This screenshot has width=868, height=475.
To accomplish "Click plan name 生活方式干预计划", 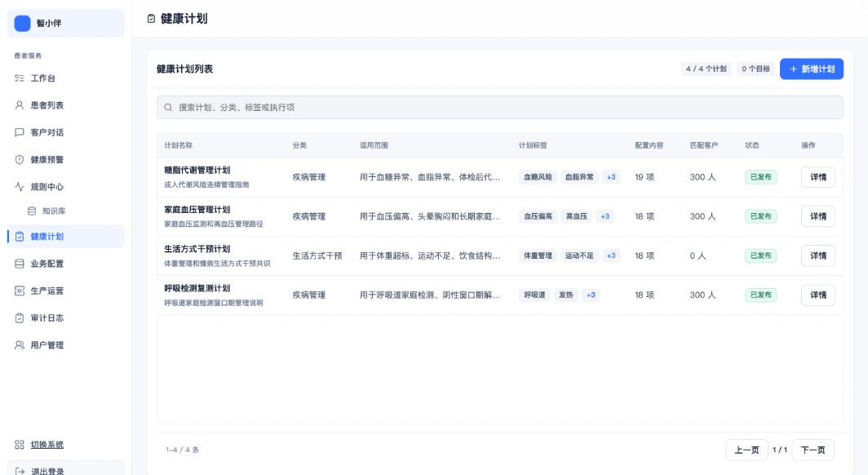I will pyautogui.click(x=197, y=249).
